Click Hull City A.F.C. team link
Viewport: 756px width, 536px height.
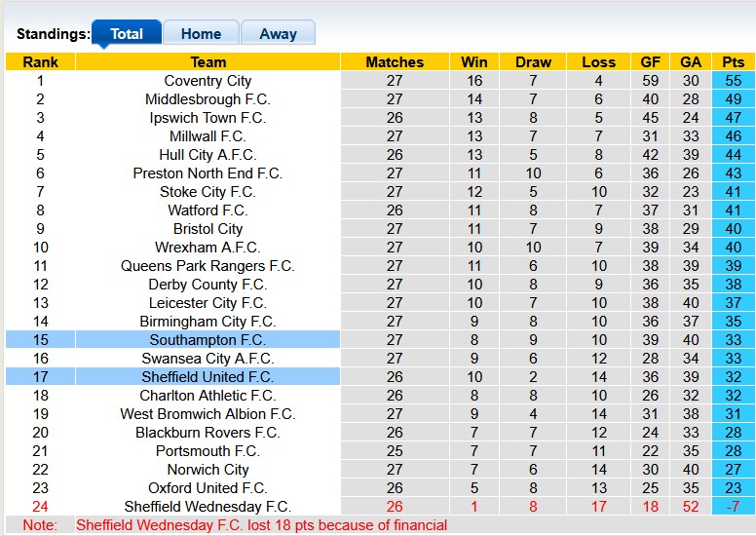click(x=208, y=155)
